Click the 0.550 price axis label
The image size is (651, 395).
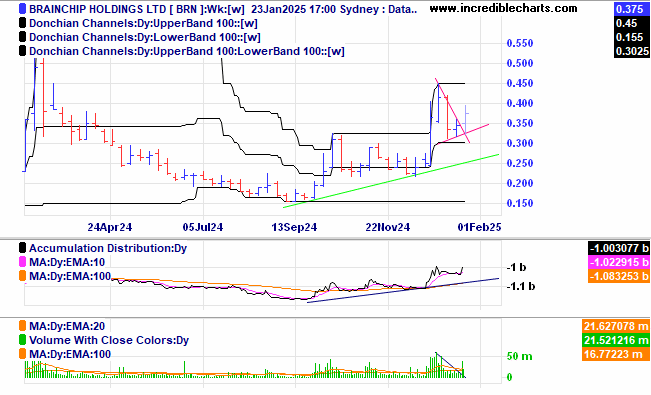(x=520, y=43)
